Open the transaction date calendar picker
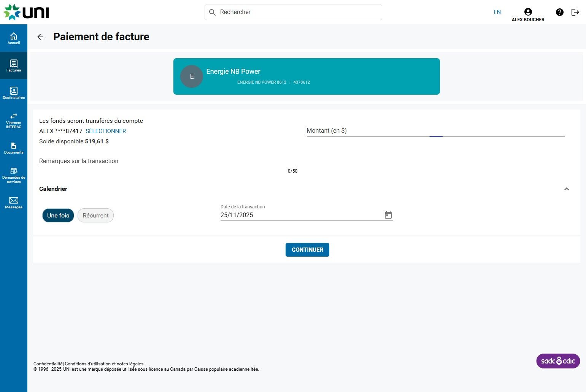This screenshot has height=392, width=586. [x=388, y=215]
